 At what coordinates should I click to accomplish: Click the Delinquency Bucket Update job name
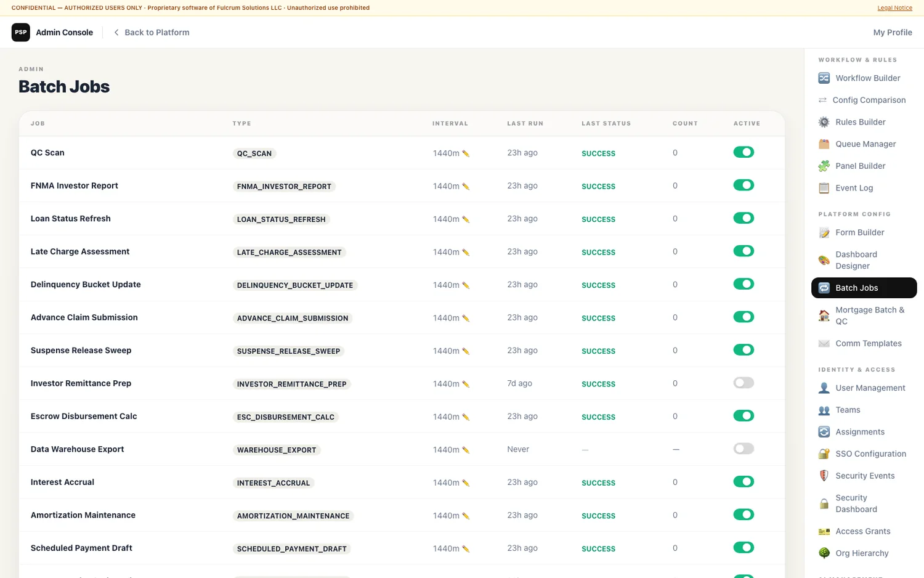pos(86,285)
